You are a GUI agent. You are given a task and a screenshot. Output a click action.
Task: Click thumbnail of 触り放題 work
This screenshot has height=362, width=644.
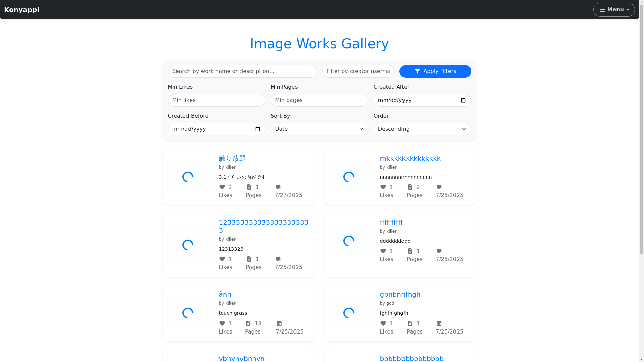point(188,177)
